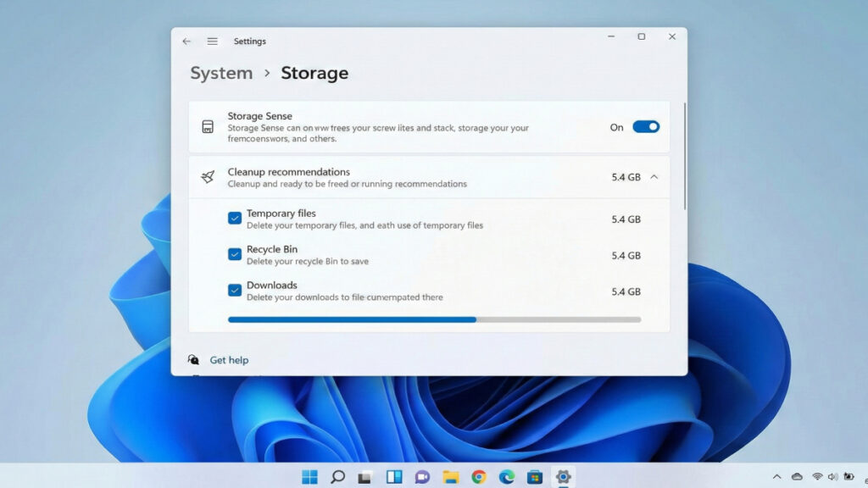Click the cleanup progress bar

434,319
